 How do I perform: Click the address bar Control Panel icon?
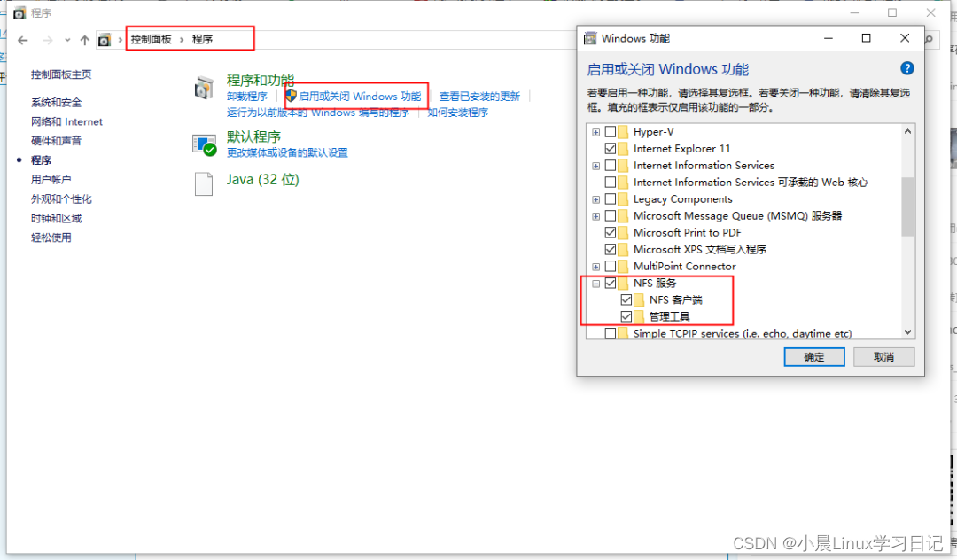point(105,40)
